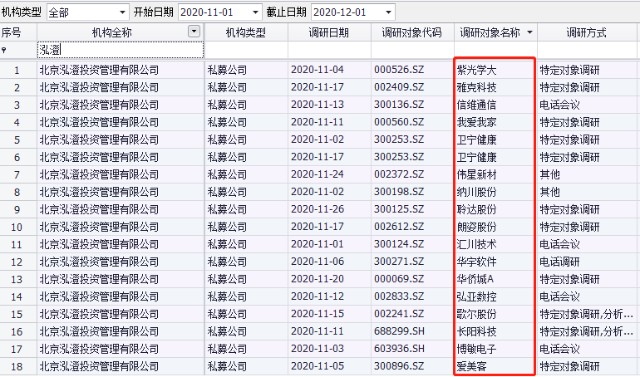This screenshot has width=640, height=377.
Task: Click stock code 000560.SZ
Action: click(x=399, y=122)
